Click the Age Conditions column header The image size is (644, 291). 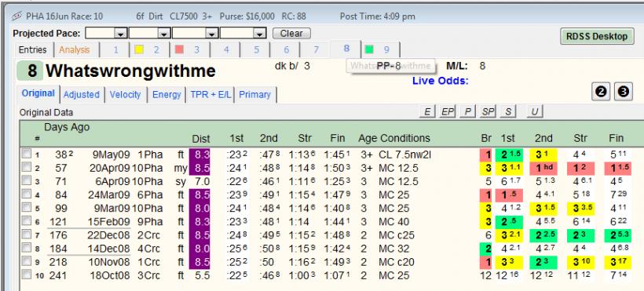click(x=394, y=138)
